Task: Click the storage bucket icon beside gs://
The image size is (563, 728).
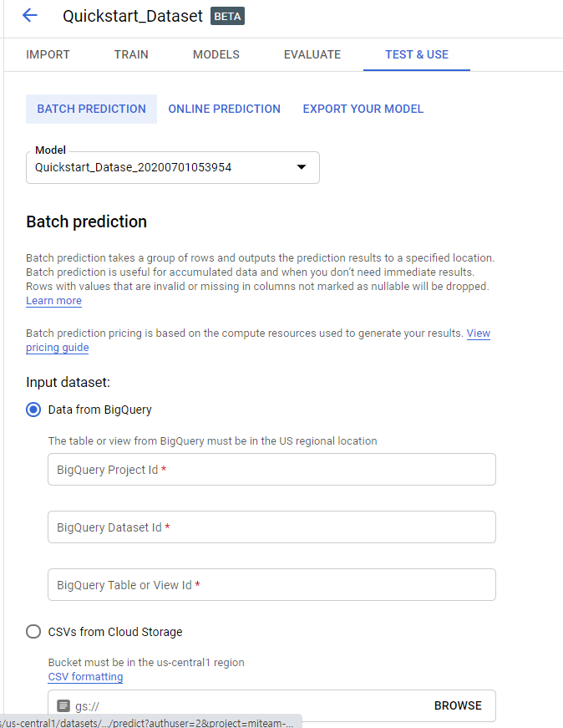Action: [63, 705]
